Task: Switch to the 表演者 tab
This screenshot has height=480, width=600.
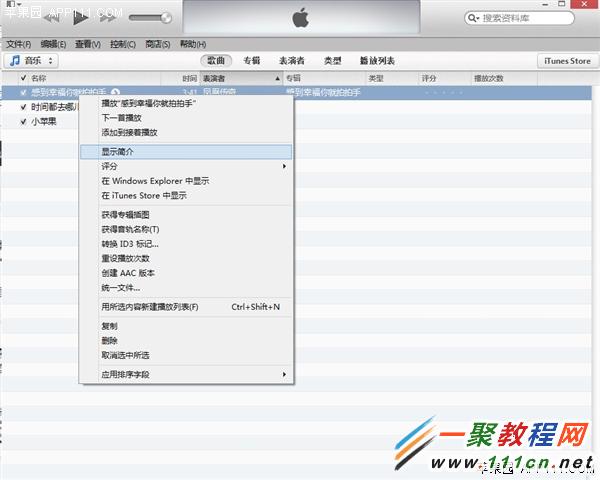Action: pos(292,60)
